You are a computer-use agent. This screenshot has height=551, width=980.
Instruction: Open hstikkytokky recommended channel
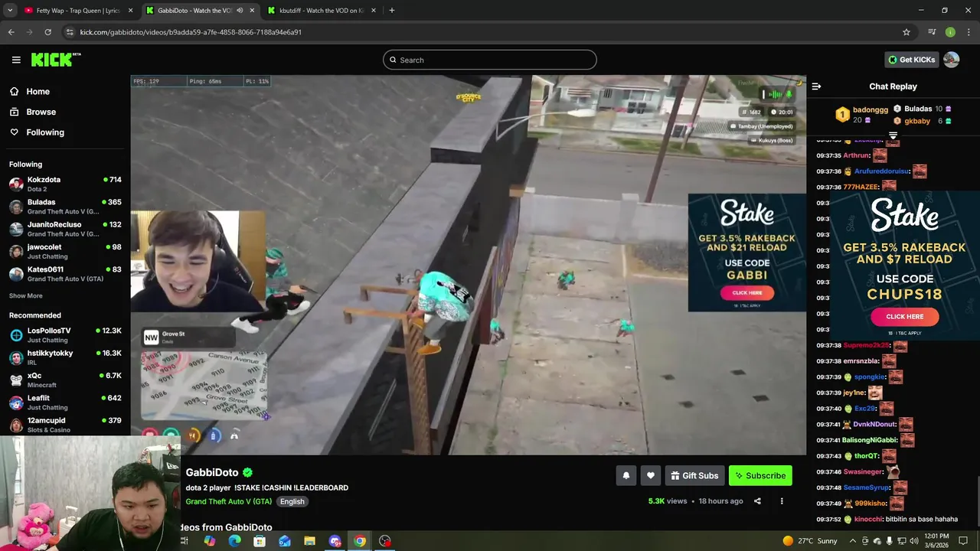click(65, 357)
